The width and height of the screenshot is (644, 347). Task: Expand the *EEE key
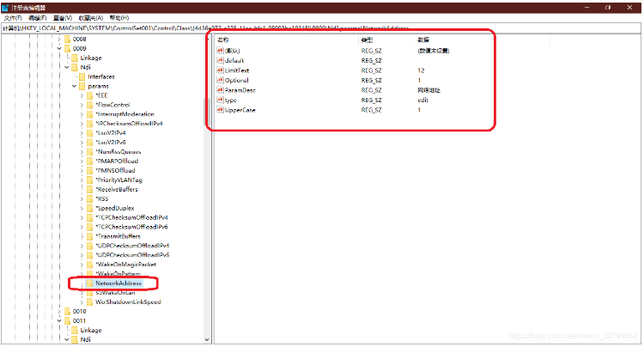82,95
